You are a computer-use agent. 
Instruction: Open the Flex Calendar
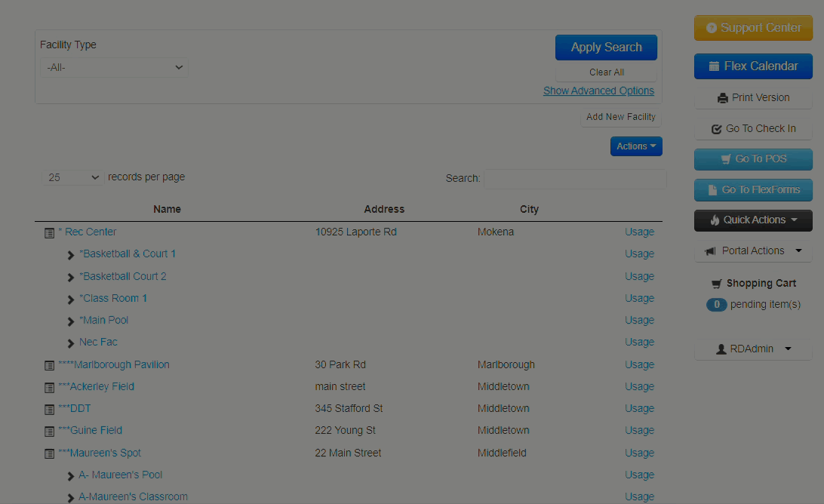753,66
